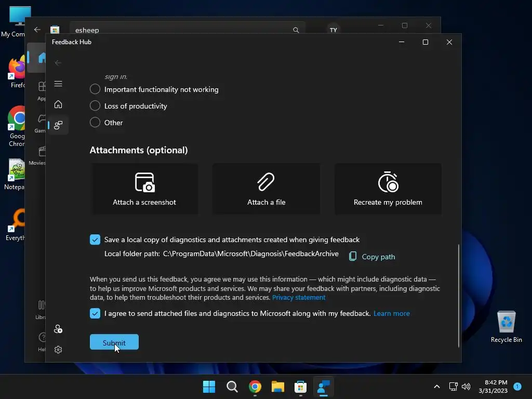Screen dimensions: 532x399
Task: Open Recycle Bin on desktop
Action: [x=506, y=326]
